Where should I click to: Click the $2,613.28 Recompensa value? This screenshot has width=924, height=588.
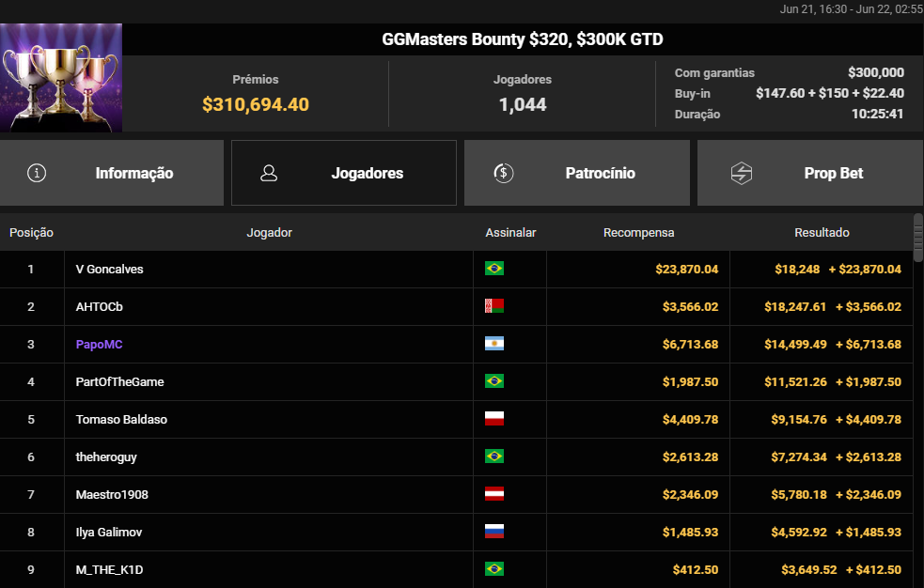(x=690, y=457)
